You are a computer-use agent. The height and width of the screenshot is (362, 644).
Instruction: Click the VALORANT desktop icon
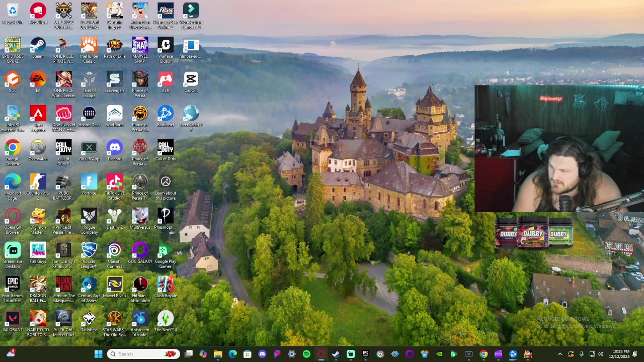(13, 322)
